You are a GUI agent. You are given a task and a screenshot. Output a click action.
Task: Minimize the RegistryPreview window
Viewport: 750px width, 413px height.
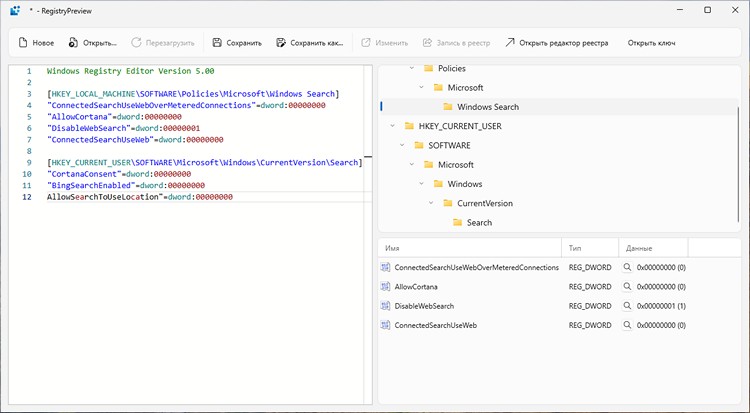point(680,10)
